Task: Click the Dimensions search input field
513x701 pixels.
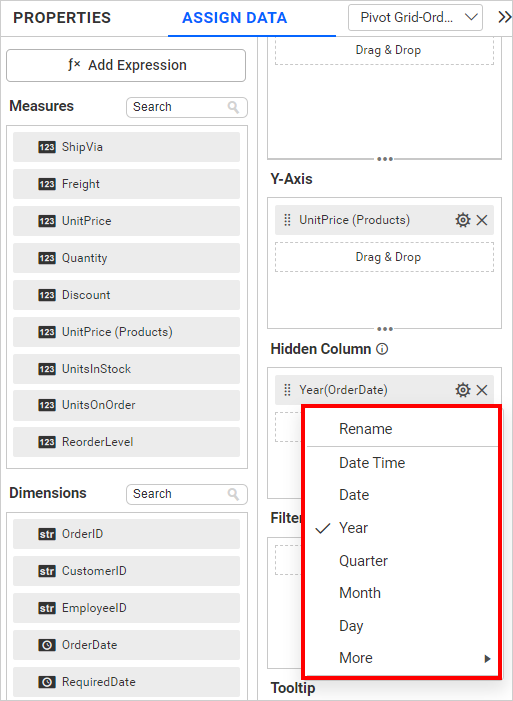Action: coord(187,494)
